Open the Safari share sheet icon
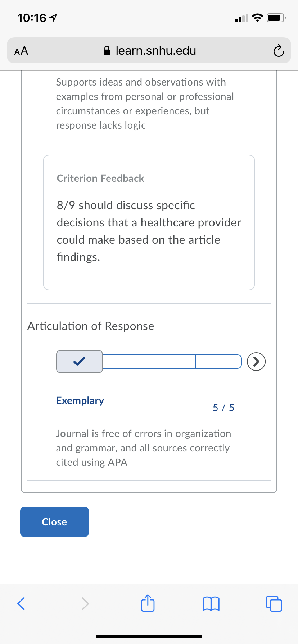This screenshot has height=644, width=298. click(x=148, y=603)
